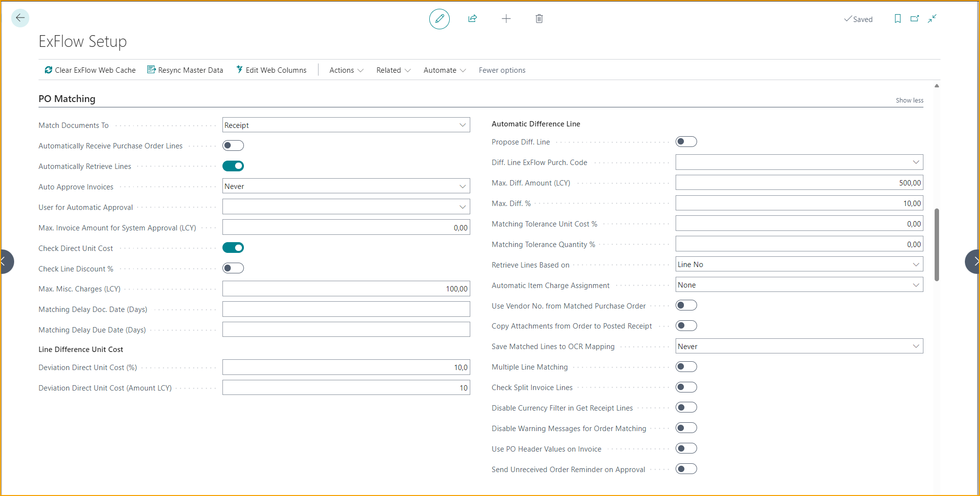Add new record with plus icon
Screen dimensions: 980x496
tap(506, 19)
